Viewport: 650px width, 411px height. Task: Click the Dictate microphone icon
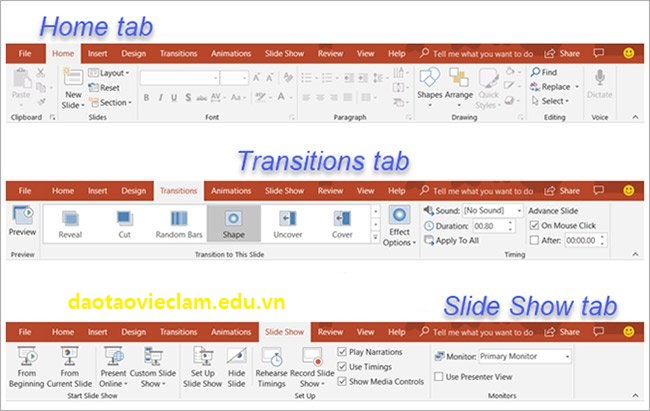tap(599, 78)
